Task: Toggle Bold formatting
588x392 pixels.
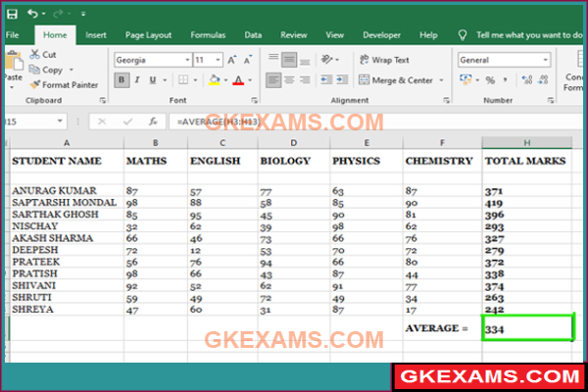Action: click(122, 80)
